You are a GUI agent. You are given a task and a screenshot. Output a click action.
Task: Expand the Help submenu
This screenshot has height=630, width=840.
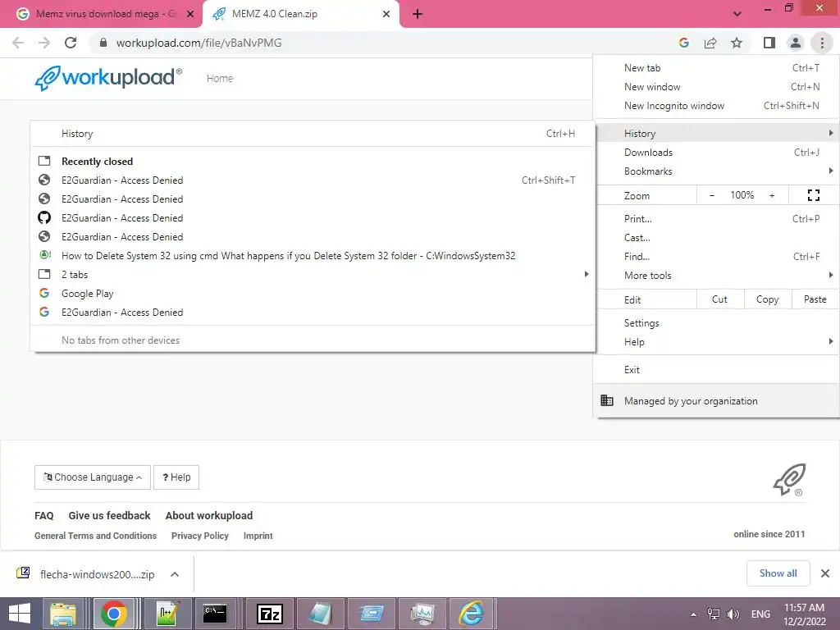click(717, 342)
